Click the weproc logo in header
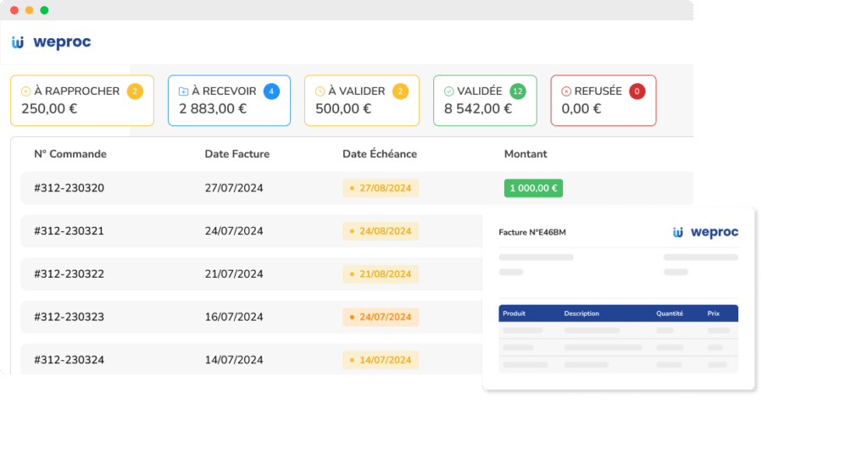Screen dimensions: 868x459 [x=51, y=42]
